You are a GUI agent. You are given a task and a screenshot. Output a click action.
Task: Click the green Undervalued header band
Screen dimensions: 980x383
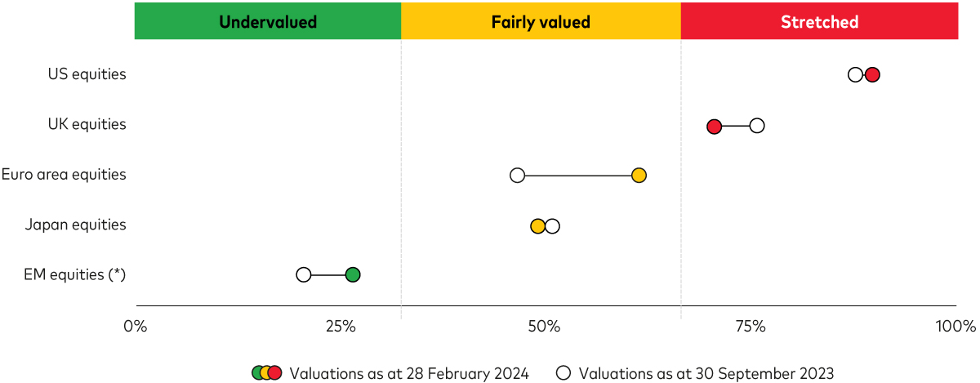pyautogui.click(x=268, y=22)
